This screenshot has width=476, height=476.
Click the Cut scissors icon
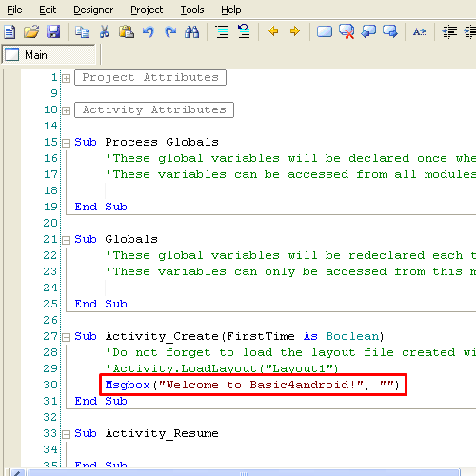coord(105,31)
